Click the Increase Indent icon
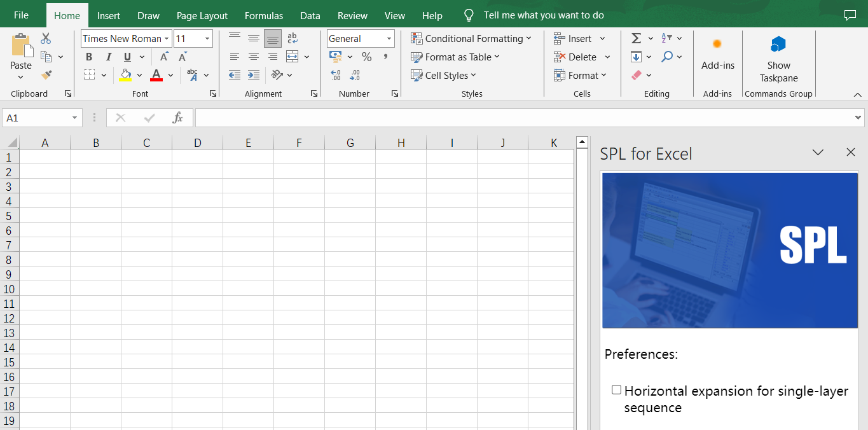This screenshot has height=430, width=868. click(254, 75)
